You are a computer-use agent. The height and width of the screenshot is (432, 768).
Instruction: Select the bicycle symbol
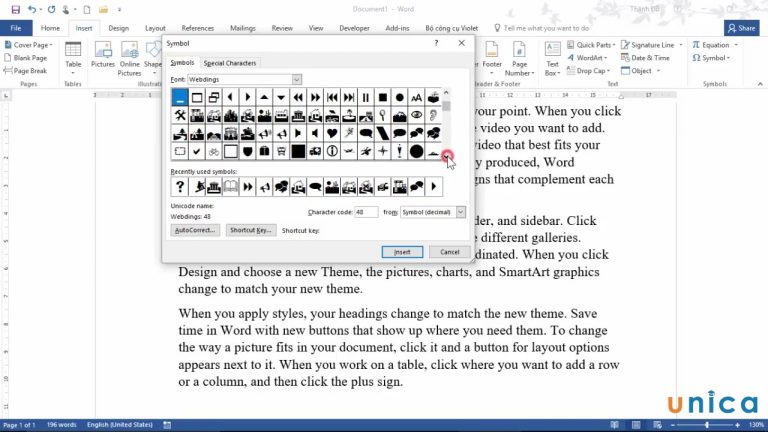(x=214, y=151)
